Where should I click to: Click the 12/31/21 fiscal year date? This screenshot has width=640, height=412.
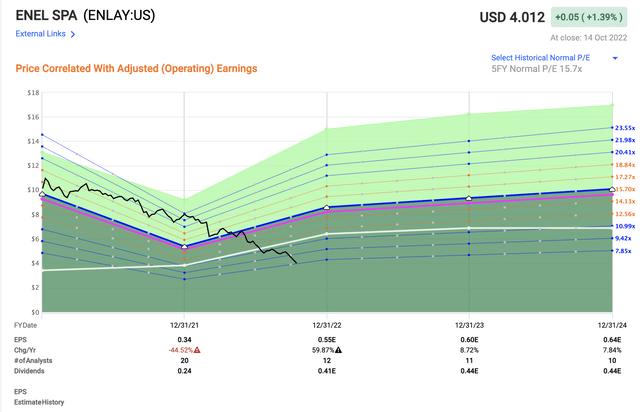184,325
